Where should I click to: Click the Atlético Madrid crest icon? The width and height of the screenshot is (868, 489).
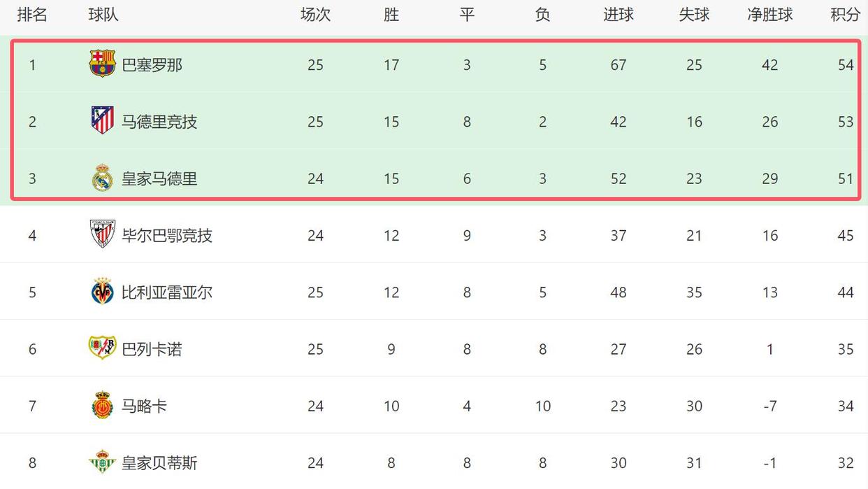click(x=103, y=121)
